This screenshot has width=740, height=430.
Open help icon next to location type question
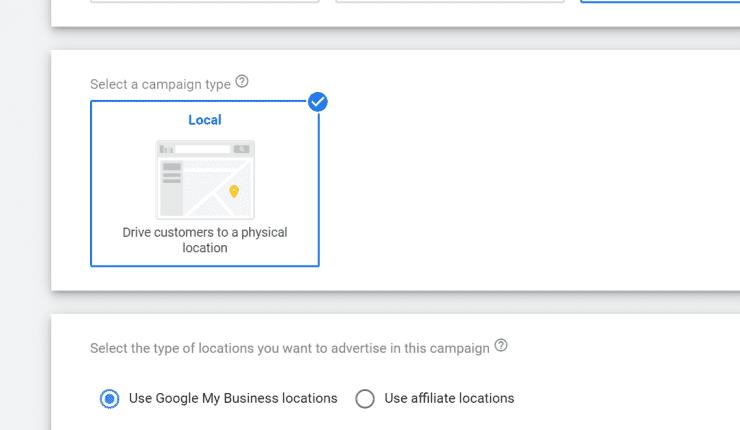(x=501, y=347)
